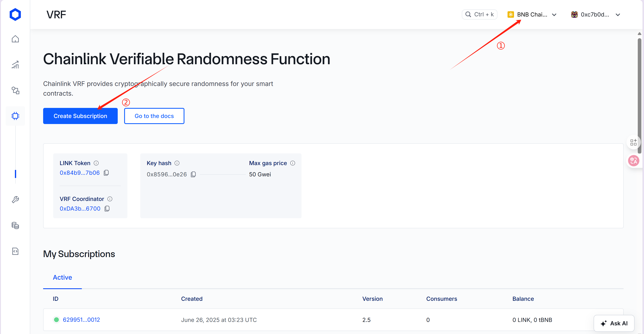Viewport: 644px width, 334px height.
Task: Select the VRF chip icon in sidebar
Action: coord(15,116)
